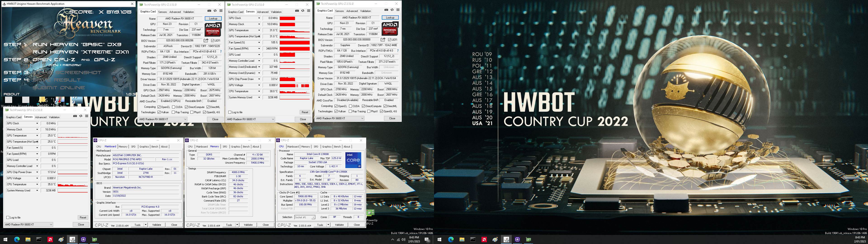The width and height of the screenshot is (868, 244).
Task: Open hamburger menu in GPU-Z sensors window showing 3469 RPM
Action: point(308,11)
